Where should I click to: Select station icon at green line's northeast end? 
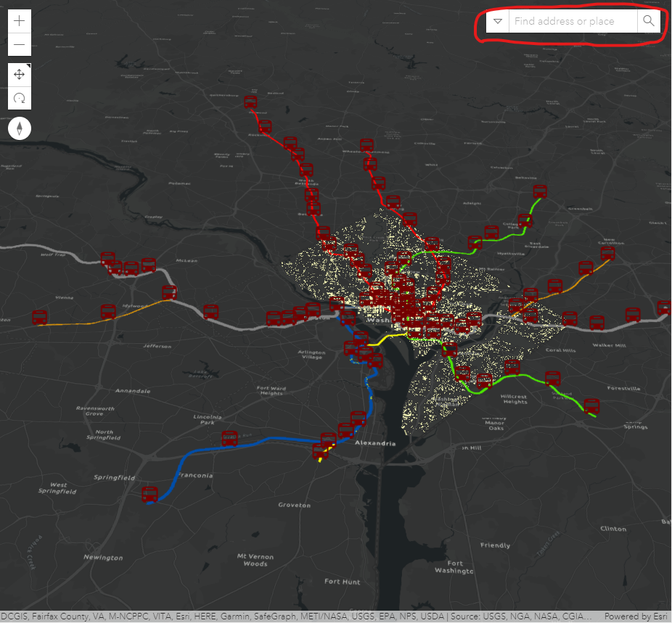[540, 191]
